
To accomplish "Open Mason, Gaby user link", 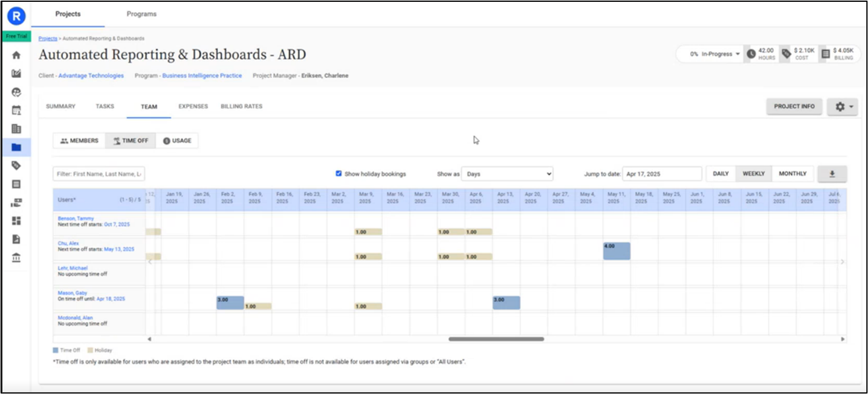I will click(x=73, y=292).
